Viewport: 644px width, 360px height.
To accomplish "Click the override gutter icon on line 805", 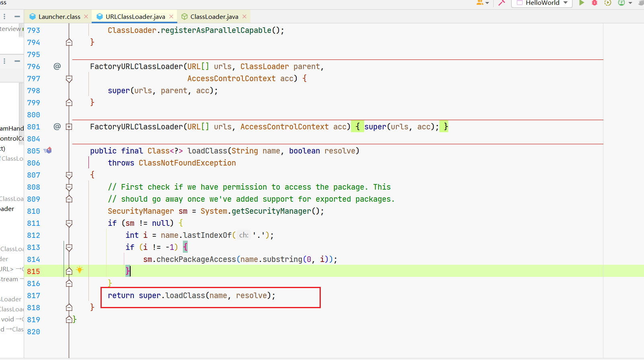I will [x=48, y=150].
